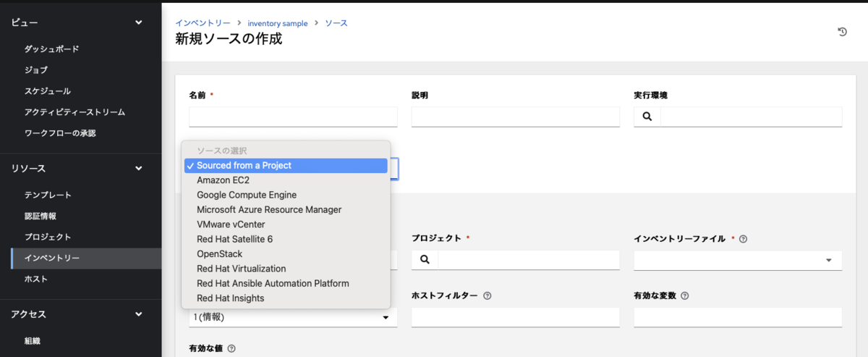Collapse the アクセス sidebar section
Viewport: 868px width, 357px height.
click(139, 314)
